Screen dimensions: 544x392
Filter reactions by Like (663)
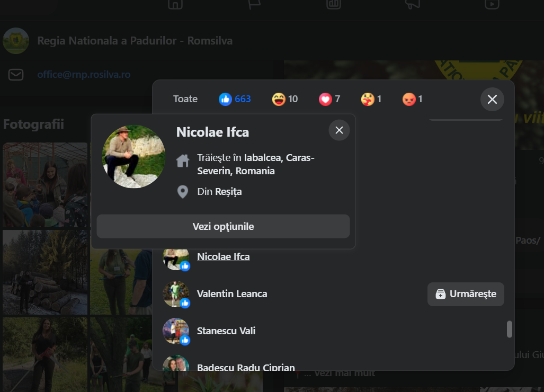click(x=235, y=99)
